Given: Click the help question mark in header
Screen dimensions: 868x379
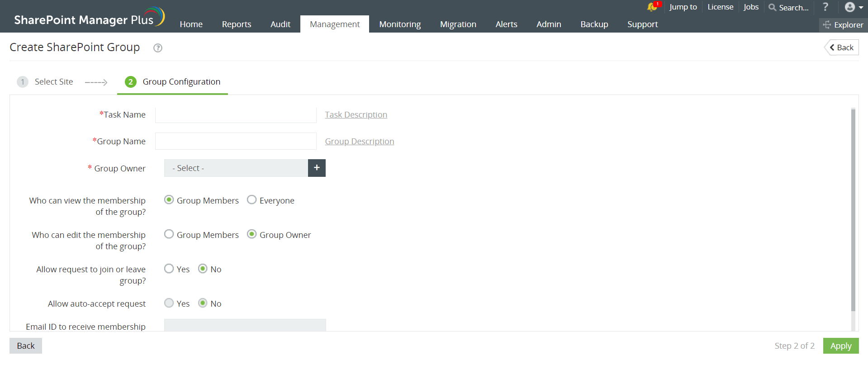Looking at the screenshot, I should [825, 7].
